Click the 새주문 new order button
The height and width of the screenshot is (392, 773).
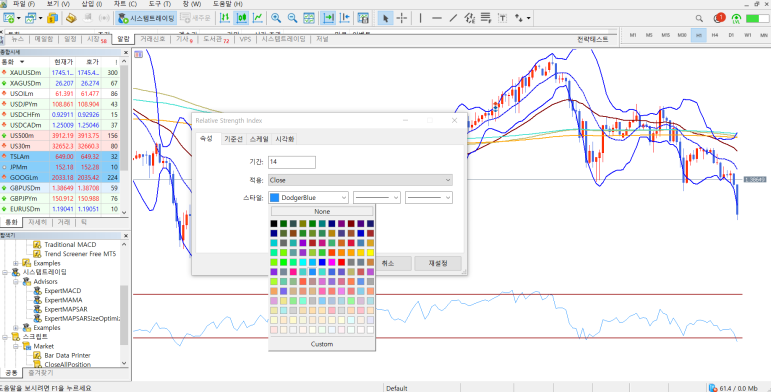196,18
